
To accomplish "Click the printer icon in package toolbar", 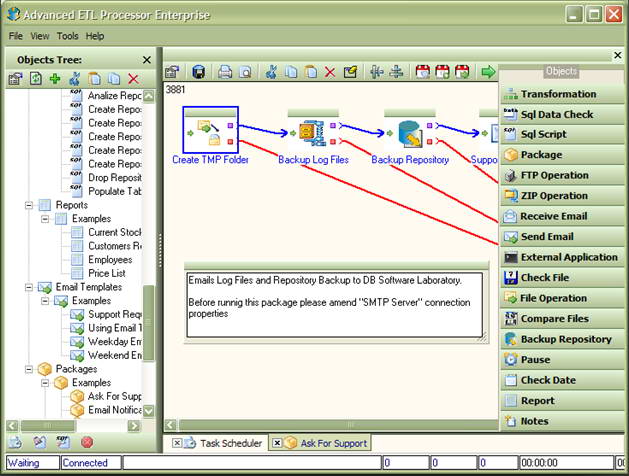I will pyautogui.click(x=225, y=72).
